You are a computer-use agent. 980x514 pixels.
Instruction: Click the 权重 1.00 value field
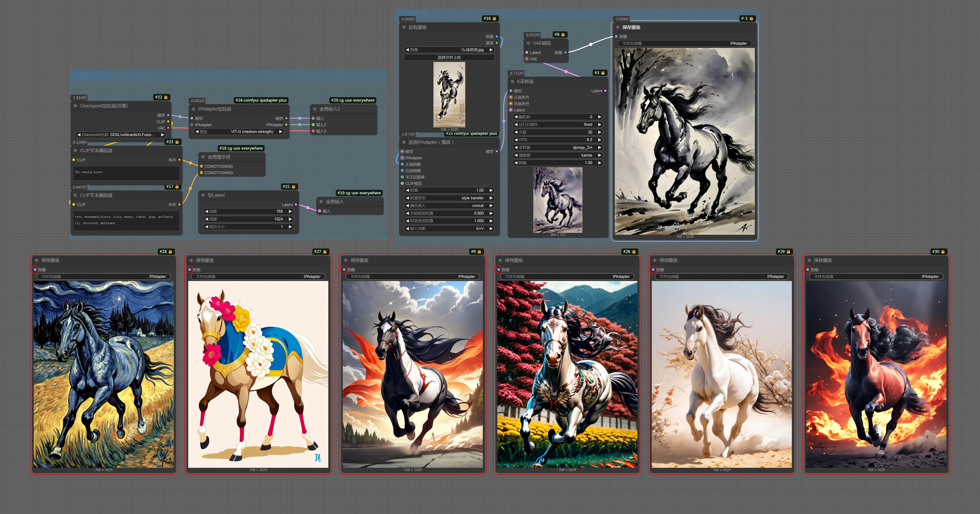click(x=449, y=190)
